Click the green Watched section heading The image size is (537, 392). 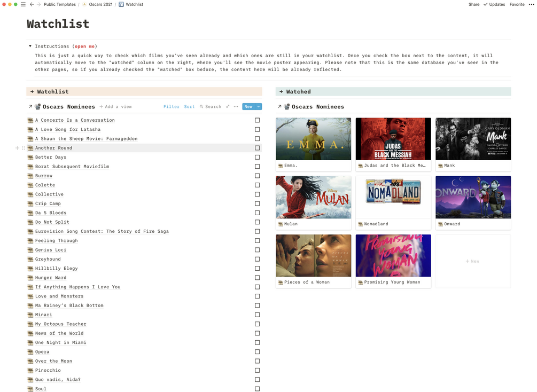[x=393, y=91]
